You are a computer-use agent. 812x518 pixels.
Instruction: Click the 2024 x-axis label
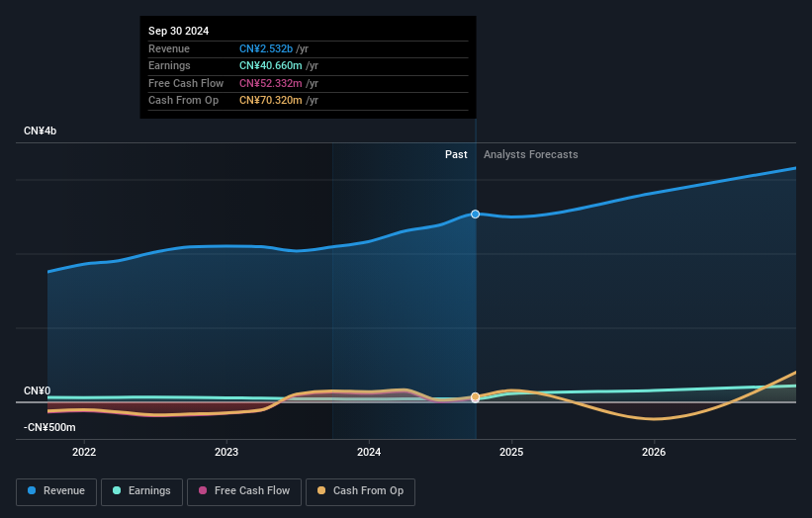(369, 453)
